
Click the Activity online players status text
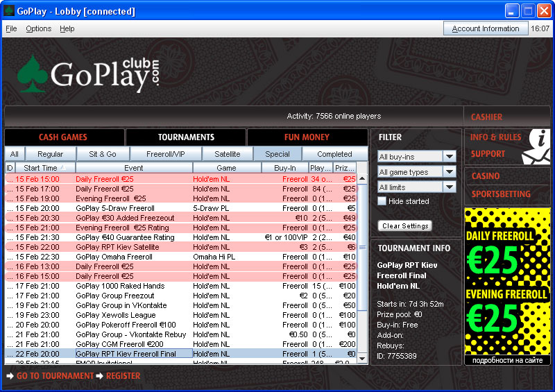[334, 116]
